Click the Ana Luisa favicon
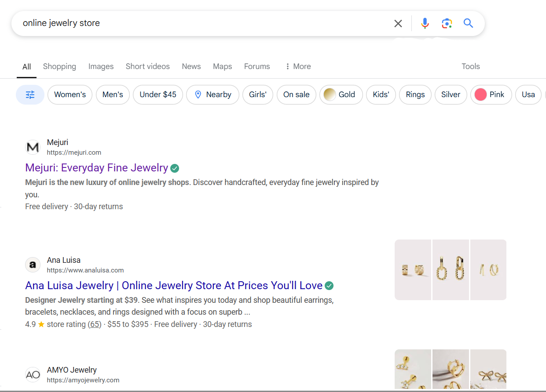546x392 pixels. [33, 265]
